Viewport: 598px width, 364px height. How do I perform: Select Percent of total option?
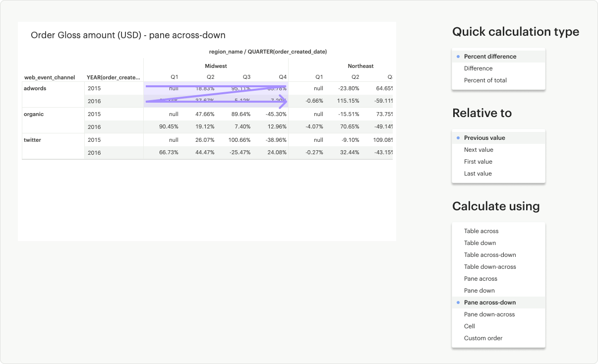[x=485, y=80]
